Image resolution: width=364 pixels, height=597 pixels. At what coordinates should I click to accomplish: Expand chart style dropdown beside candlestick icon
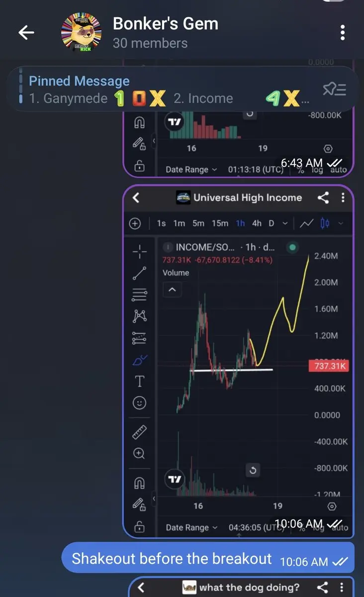(x=341, y=224)
